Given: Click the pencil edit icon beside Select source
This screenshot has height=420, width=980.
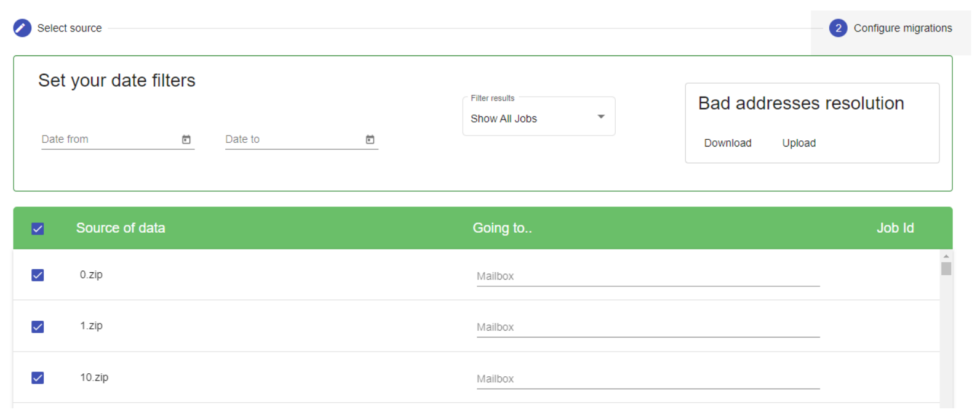Looking at the screenshot, I should [22, 28].
